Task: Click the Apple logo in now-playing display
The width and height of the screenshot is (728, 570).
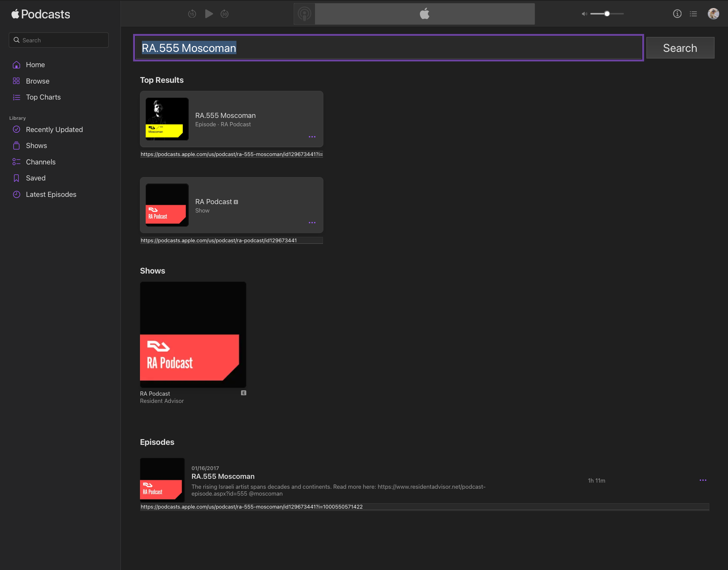Action: [x=424, y=14]
